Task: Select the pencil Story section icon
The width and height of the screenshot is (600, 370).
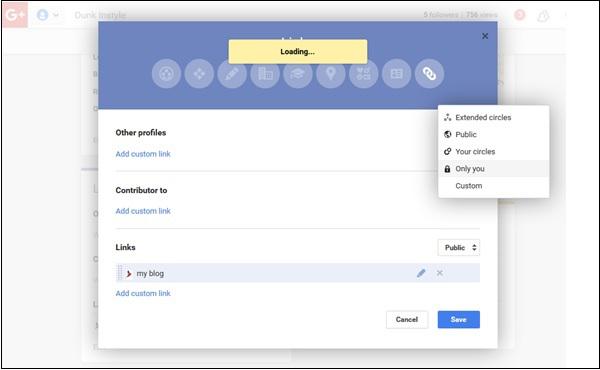Action: (x=232, y=73)
